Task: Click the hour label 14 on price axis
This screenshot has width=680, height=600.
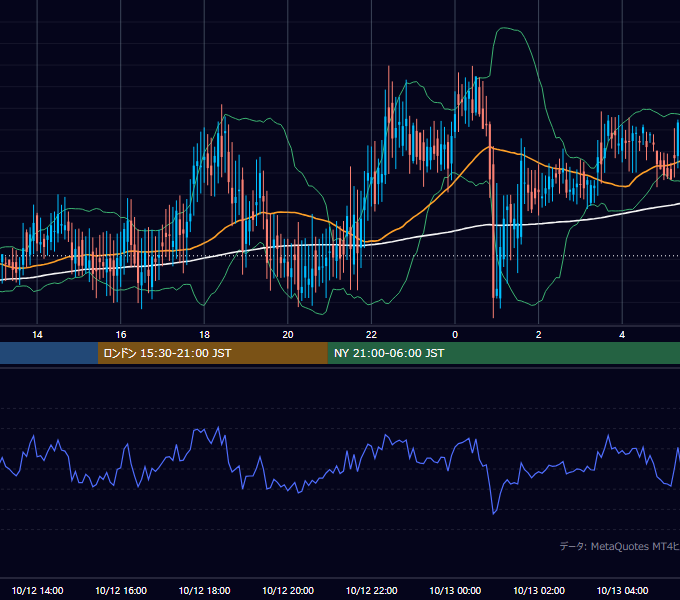Action: (x=37, y=335)
